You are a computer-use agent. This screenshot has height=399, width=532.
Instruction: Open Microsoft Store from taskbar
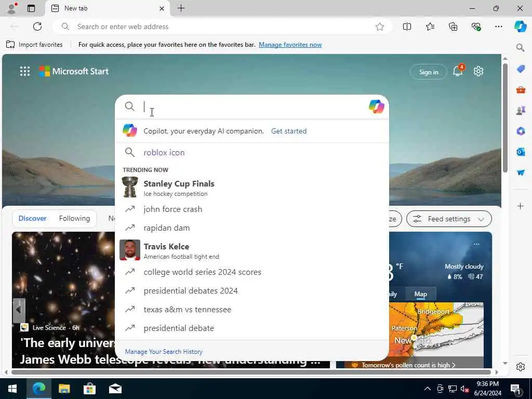tap(89, 389)
